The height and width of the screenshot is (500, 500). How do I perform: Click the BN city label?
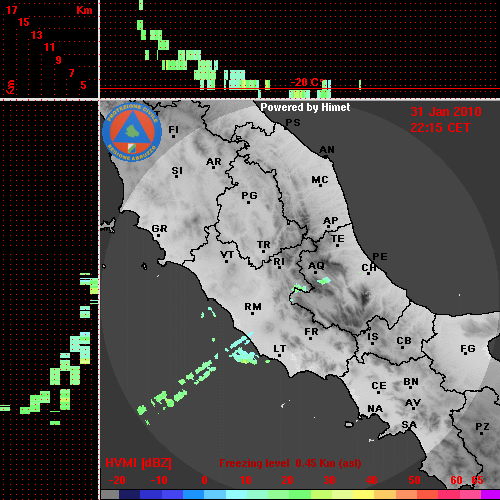coord(411,381)
